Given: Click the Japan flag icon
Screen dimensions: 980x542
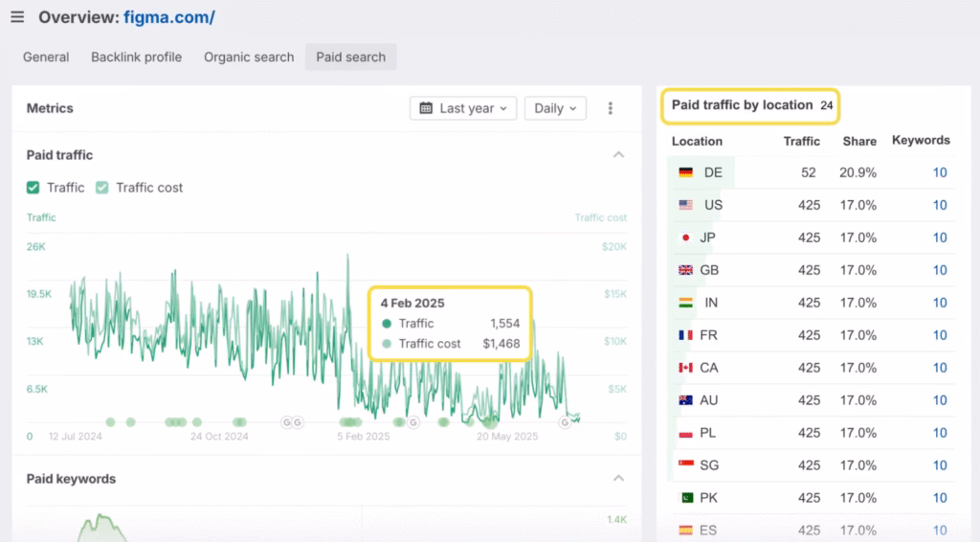Looking at the screenshot, I should point(685,237).
